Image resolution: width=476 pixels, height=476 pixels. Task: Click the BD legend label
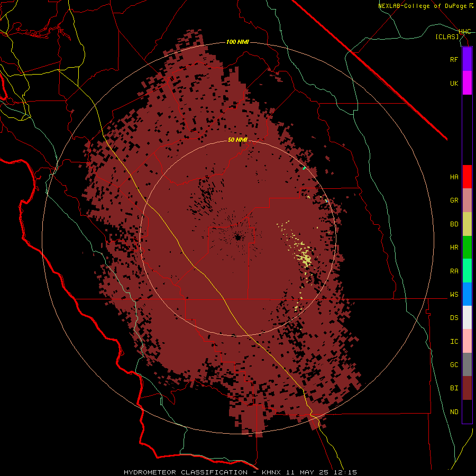[454, 224]
